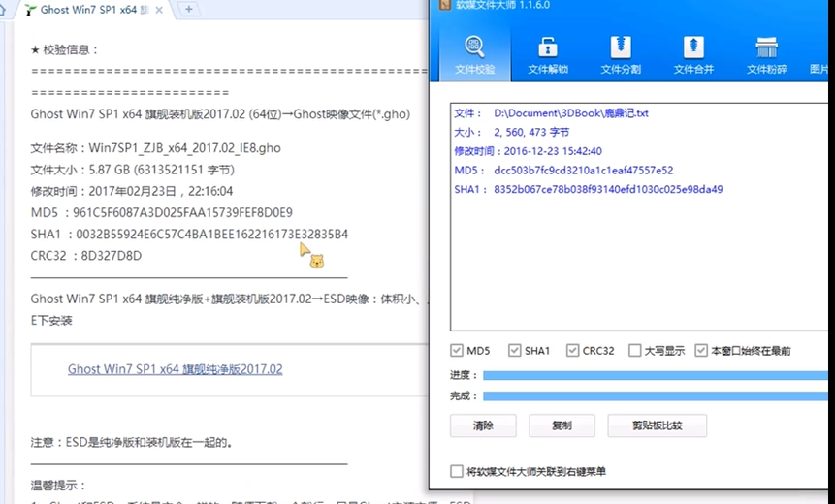
Task: Click 文件大小 5.87 GB line on webpage
Action: 133,170
